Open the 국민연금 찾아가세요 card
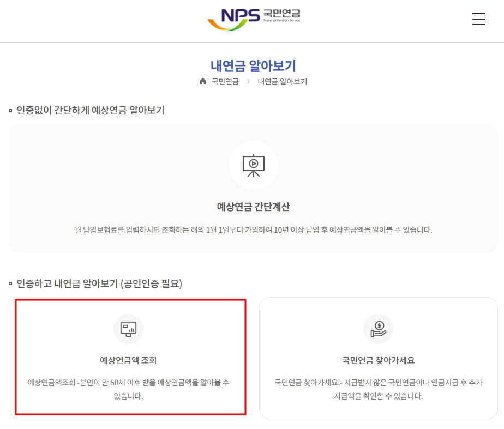The image size is (504, 429). click(x=378, y=358)
